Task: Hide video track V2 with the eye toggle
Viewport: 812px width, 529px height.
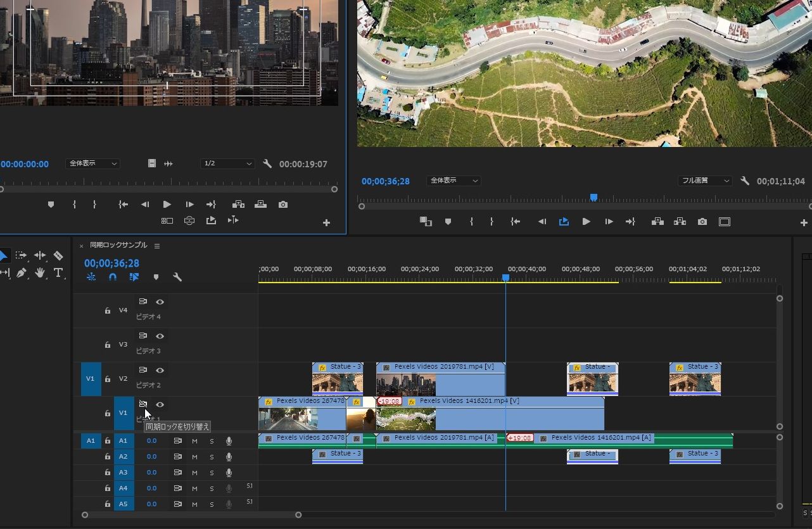Action: click(x=160, y=370)
